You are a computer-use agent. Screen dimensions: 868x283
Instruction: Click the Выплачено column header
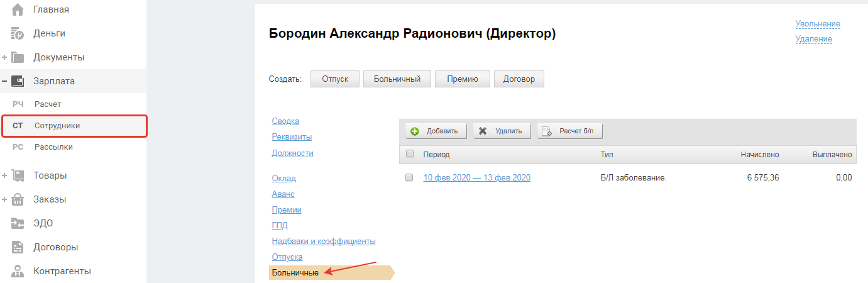click(x=832, y=154)
